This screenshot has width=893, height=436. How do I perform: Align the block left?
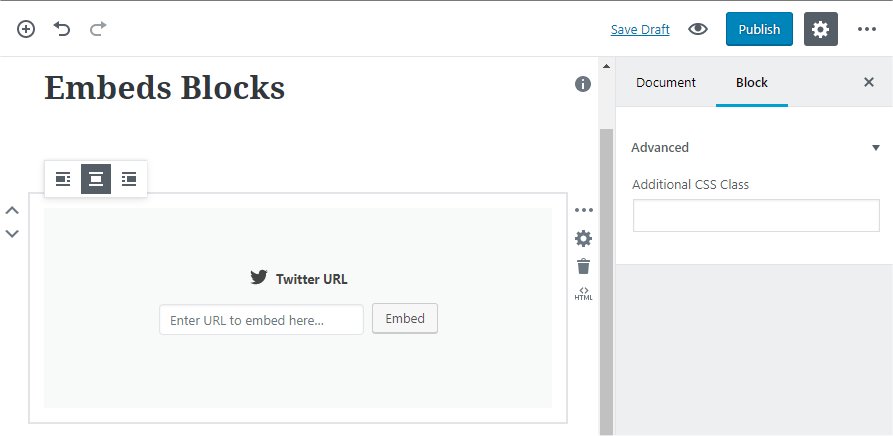point(63,179)
